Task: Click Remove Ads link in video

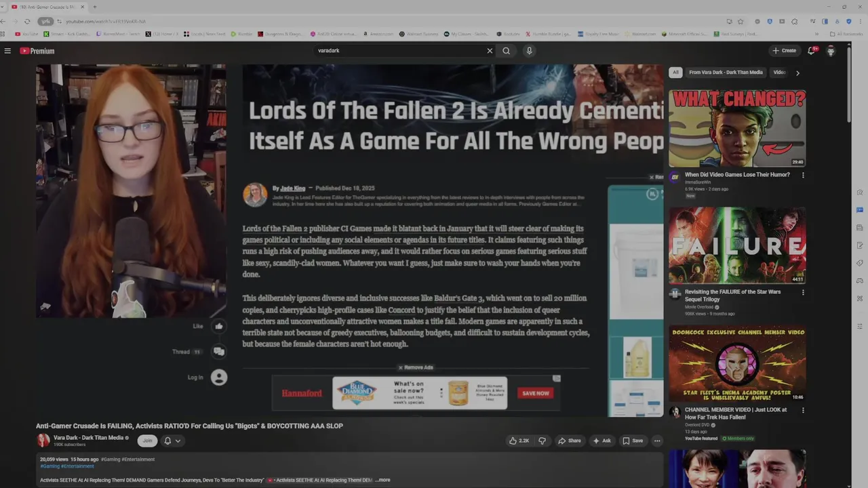Action: [x=416, y=367]
